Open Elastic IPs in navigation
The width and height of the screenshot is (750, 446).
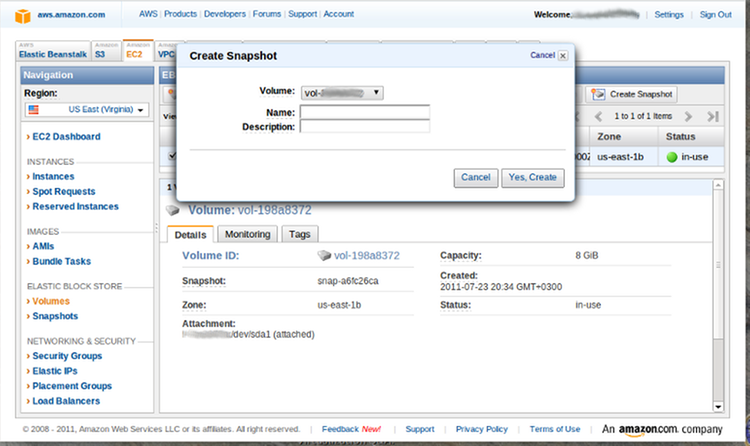click(55, 371)
